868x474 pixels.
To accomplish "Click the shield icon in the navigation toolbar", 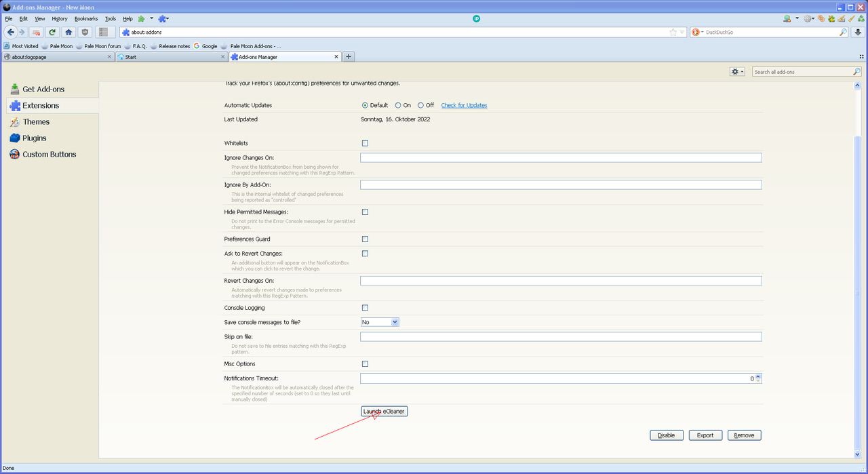I will coord(85,32).
